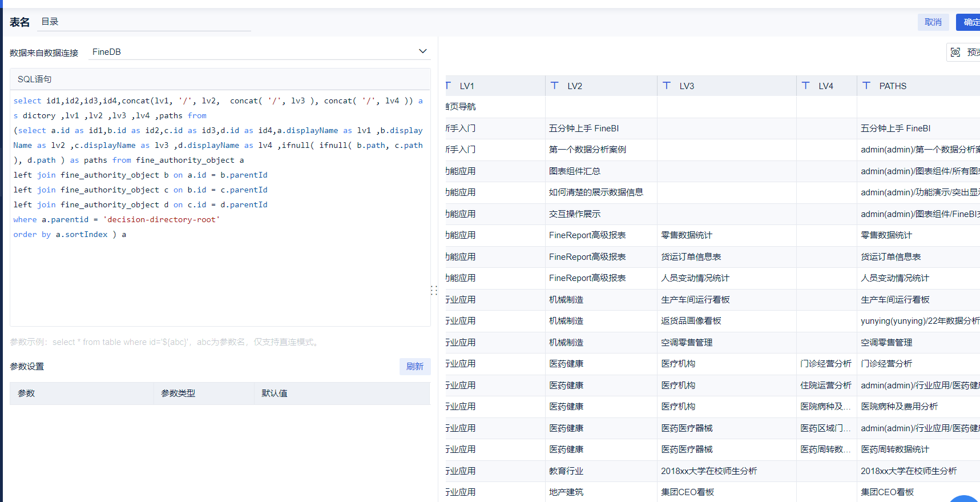
Task: Edit the table name field 目录
Action: tap(144, 22)
